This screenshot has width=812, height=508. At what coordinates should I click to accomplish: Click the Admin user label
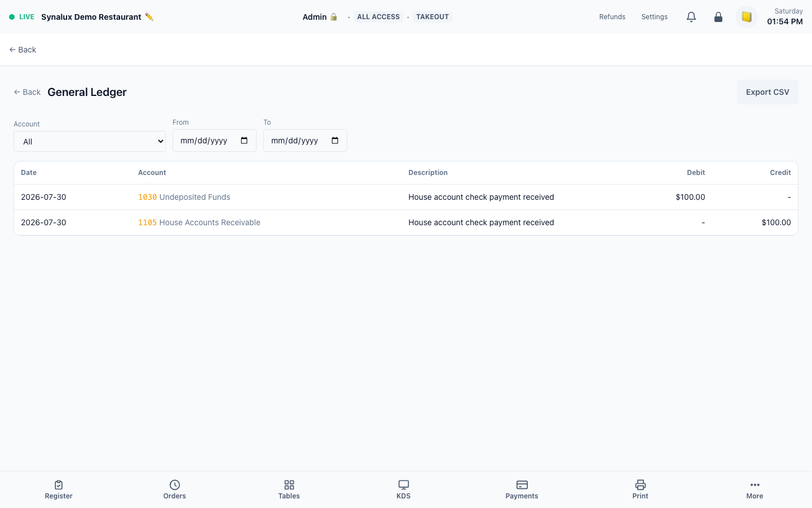pyautogui.click(x=315, y=17)
